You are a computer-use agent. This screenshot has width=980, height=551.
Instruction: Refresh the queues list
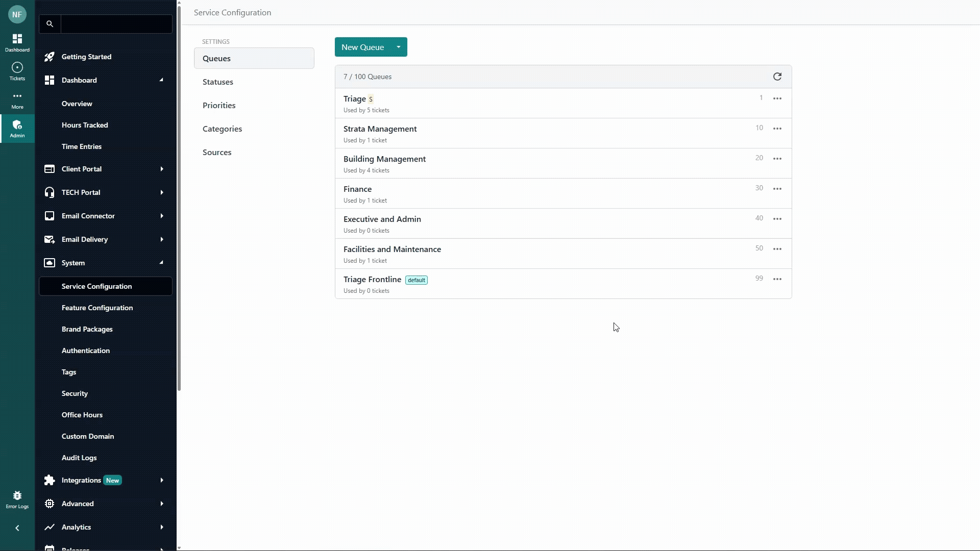pos(777,77)
